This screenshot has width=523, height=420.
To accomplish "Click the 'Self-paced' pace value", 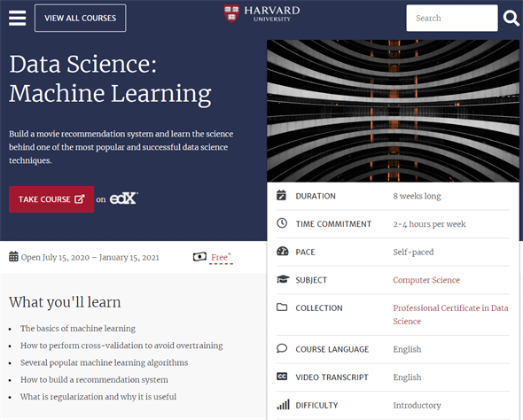I will click(x=413, y=252).
